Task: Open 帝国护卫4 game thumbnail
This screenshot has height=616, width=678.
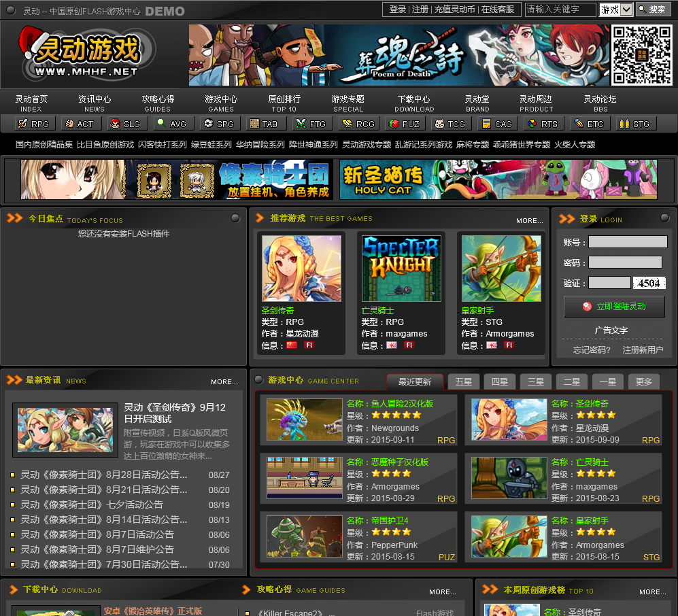Action: click(x=305, y=536)
